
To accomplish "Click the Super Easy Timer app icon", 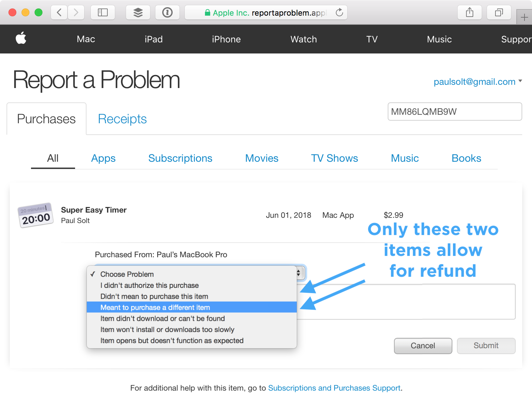I will 36,215.
